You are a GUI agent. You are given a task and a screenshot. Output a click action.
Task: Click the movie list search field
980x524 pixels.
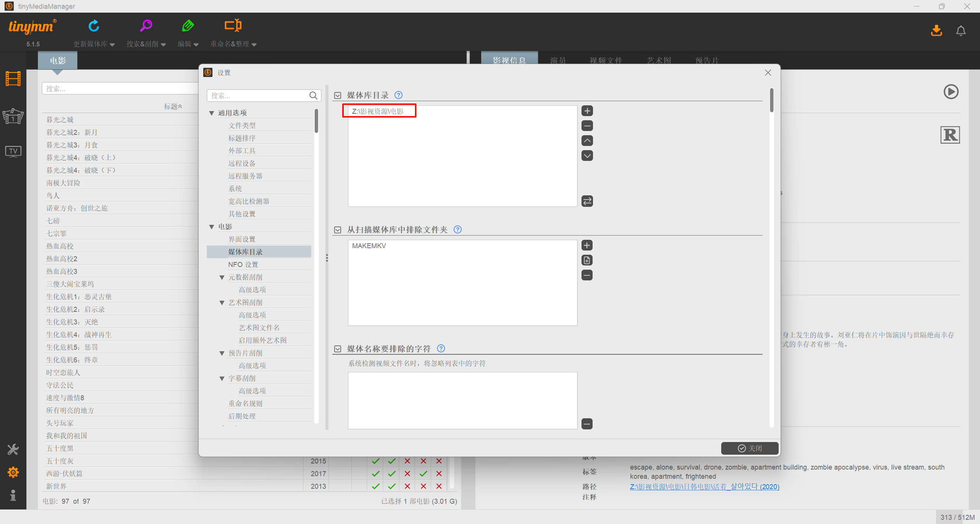tap(120, 88)
